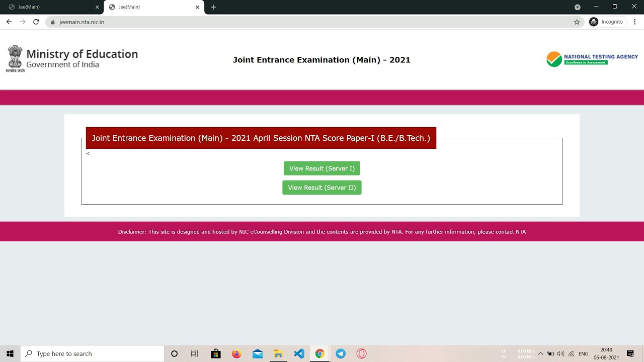Bookmark this page with star icon

click(577, 22)
